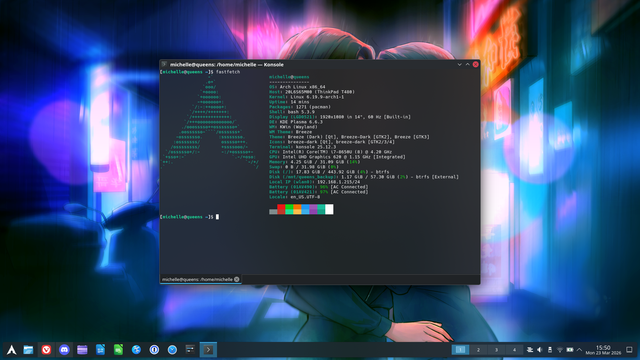
Task: Switch to virtual desktop 1
Action: [x=460, y=350]
